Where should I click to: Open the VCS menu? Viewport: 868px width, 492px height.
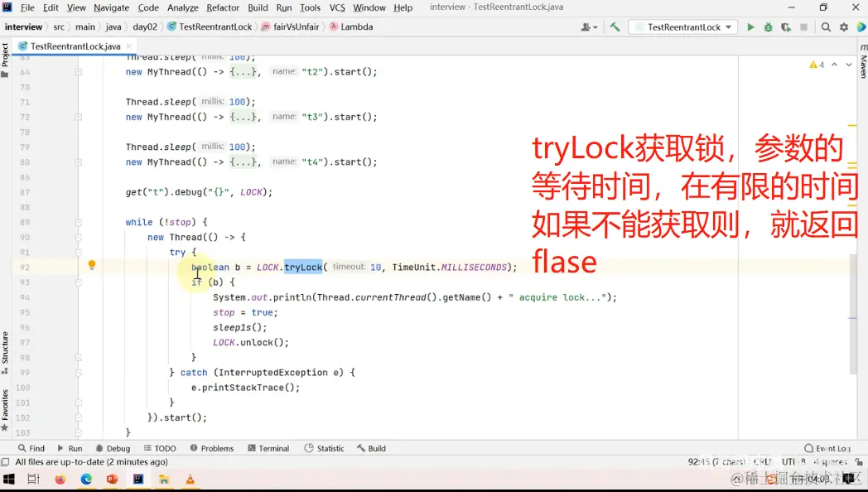[337, 7]
